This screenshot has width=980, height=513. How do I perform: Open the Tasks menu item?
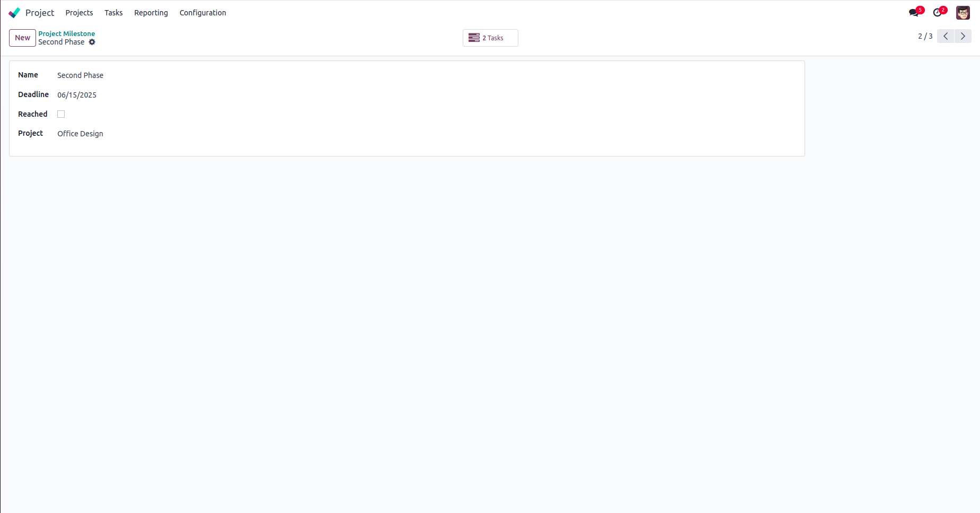click(x=113, y=13)
